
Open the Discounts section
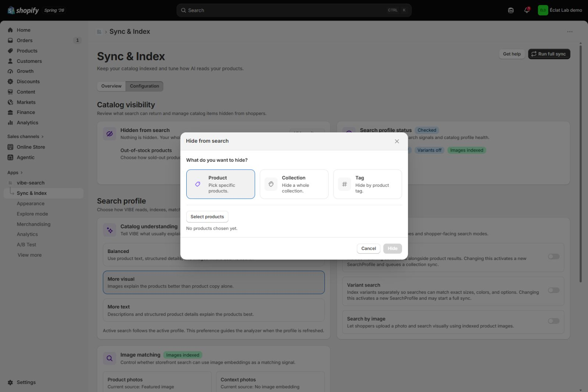pyautogui.click(x=28, y=81)
